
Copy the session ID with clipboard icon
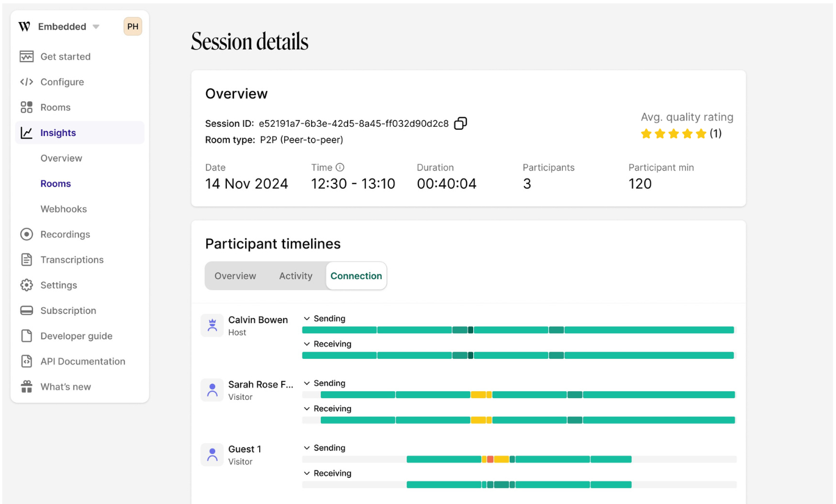(x=460, y=123)
